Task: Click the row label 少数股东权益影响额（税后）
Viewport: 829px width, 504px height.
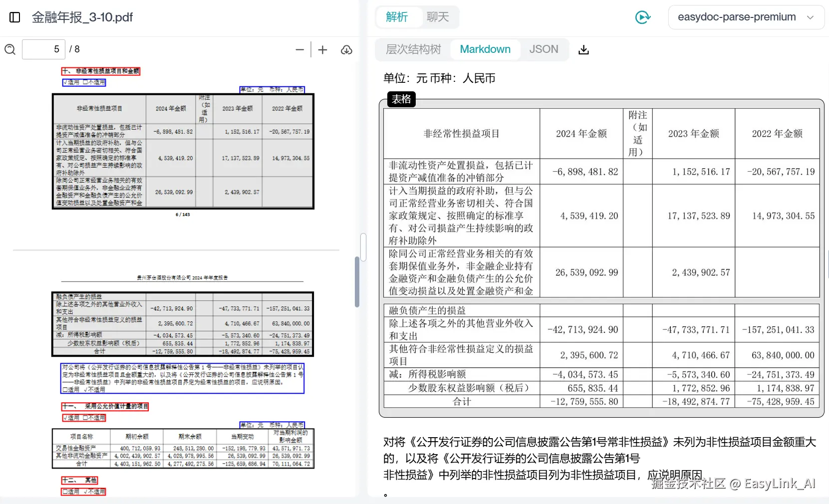Action: coord(468,388)
